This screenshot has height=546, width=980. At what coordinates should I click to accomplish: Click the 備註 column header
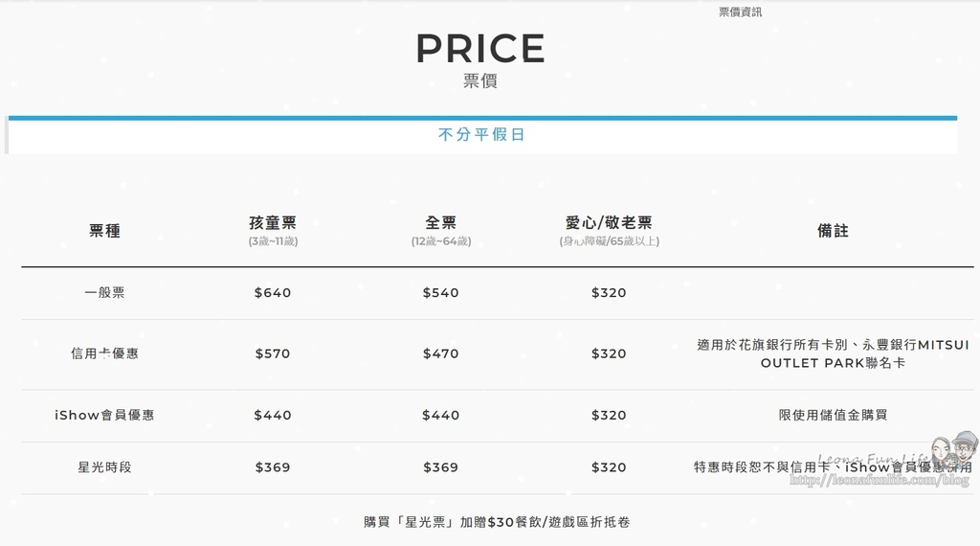833,231
